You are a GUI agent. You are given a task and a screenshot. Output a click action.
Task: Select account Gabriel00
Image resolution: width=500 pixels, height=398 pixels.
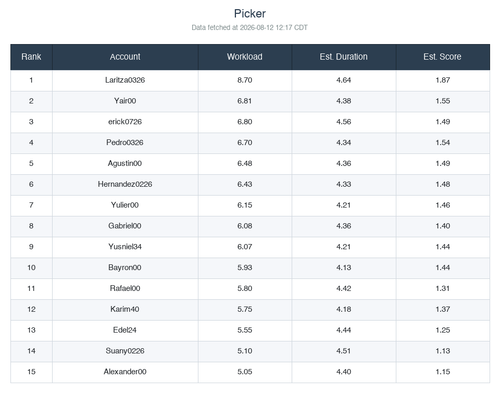pos(125,226)
